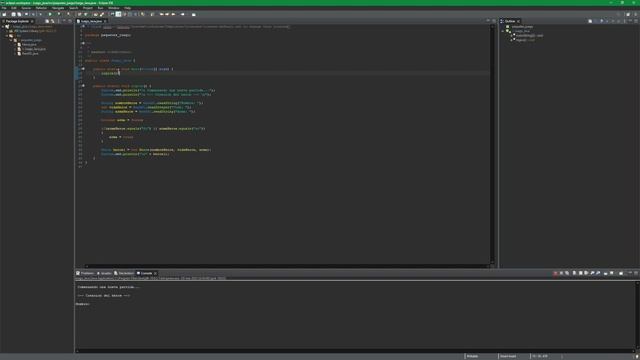Select the Package Explorer tab

16,21
